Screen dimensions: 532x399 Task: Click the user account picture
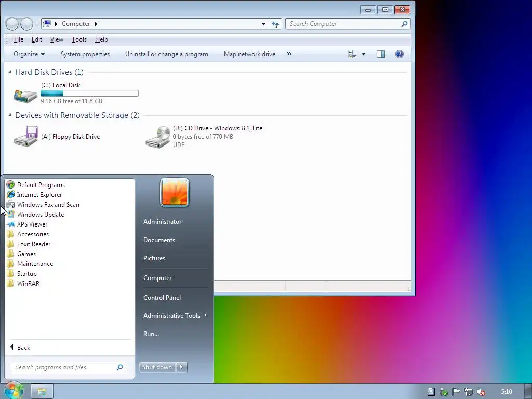pyautogui.click(x=175, y=192)
